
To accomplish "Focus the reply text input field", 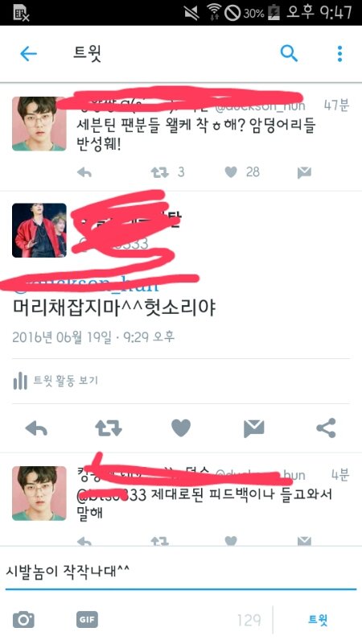I will [181, 571].
